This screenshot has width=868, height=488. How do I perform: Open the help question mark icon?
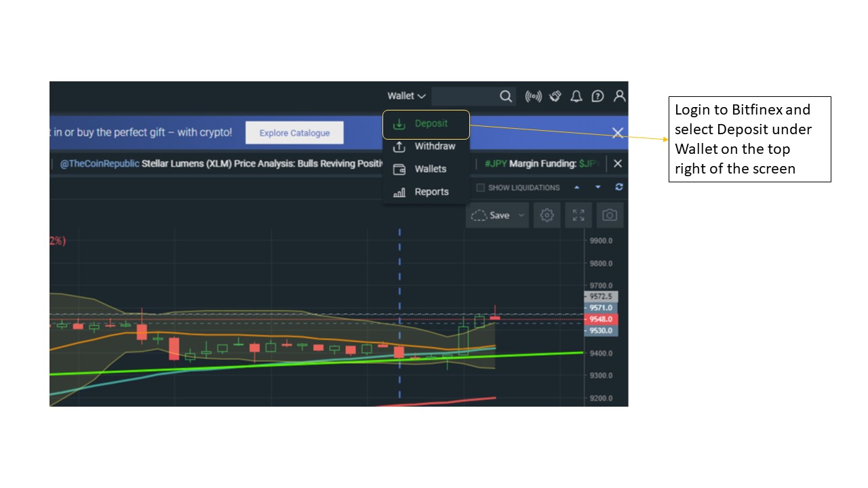597,96
